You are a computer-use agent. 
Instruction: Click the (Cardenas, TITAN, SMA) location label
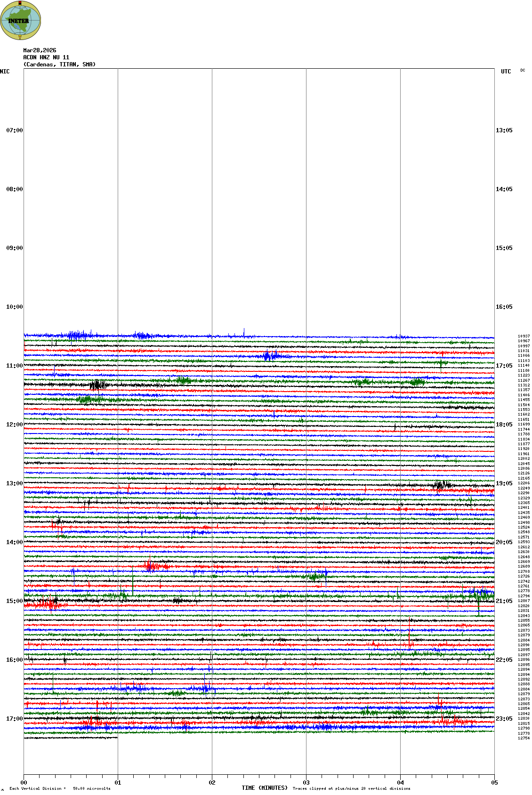(x=59, y=64)
